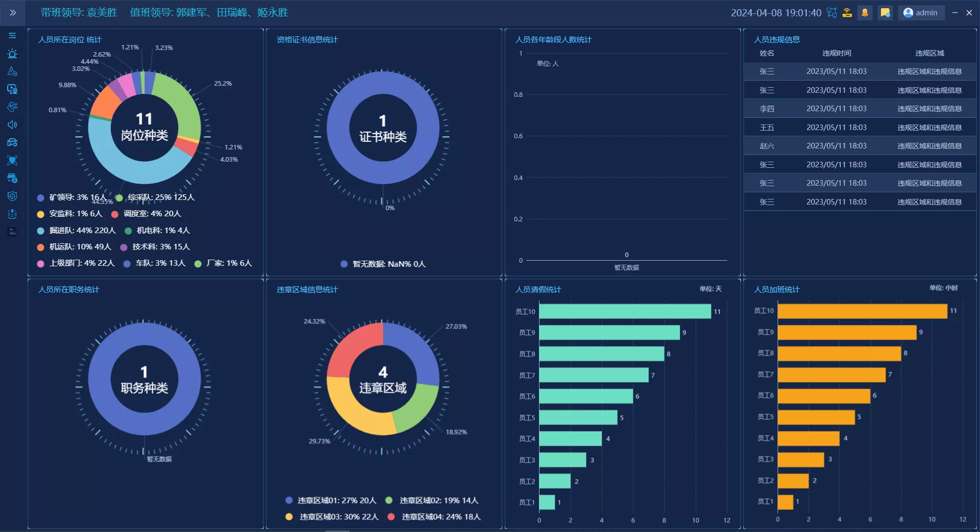Open the admin user account menu

click(x=921, y=13)
